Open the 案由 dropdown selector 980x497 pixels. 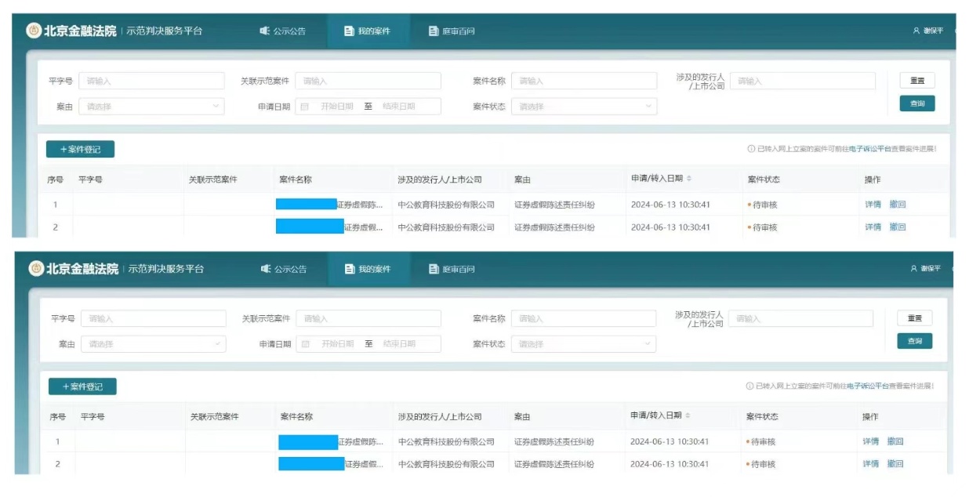pyautogui.click(x=153, y=105)
